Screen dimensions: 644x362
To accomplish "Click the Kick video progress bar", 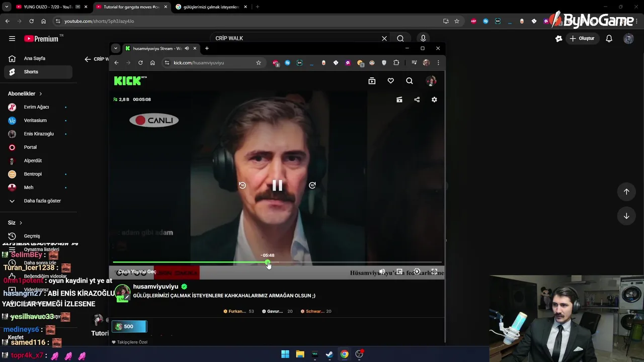I will (x=277, y=262).
